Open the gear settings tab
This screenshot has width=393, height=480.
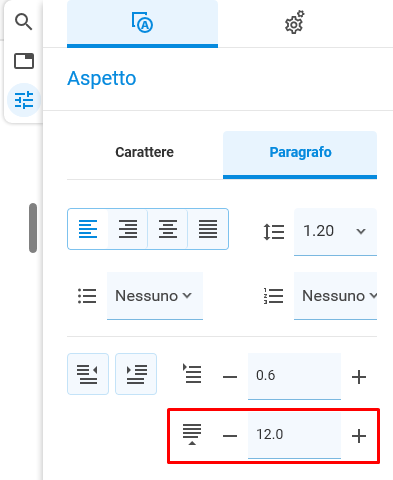click(x=295, y=23)
